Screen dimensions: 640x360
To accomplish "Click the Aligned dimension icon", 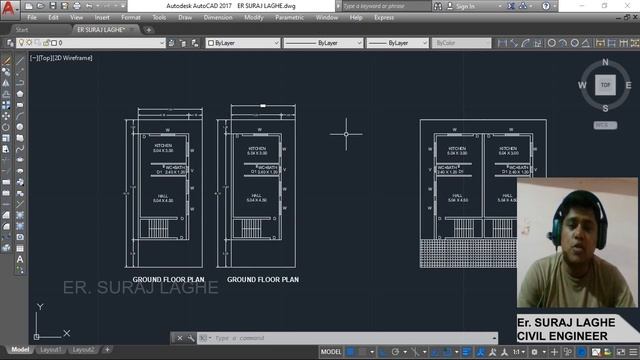I will 514,43.
